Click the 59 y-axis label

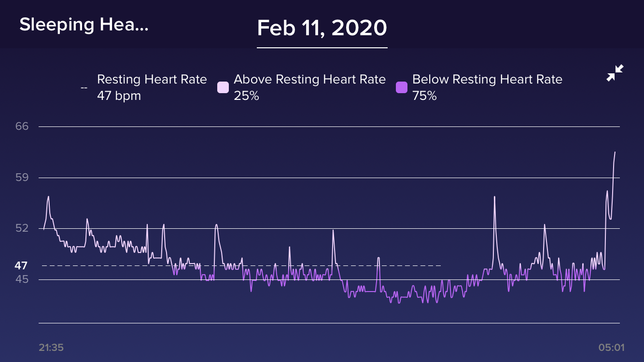[x=22, y=178]
